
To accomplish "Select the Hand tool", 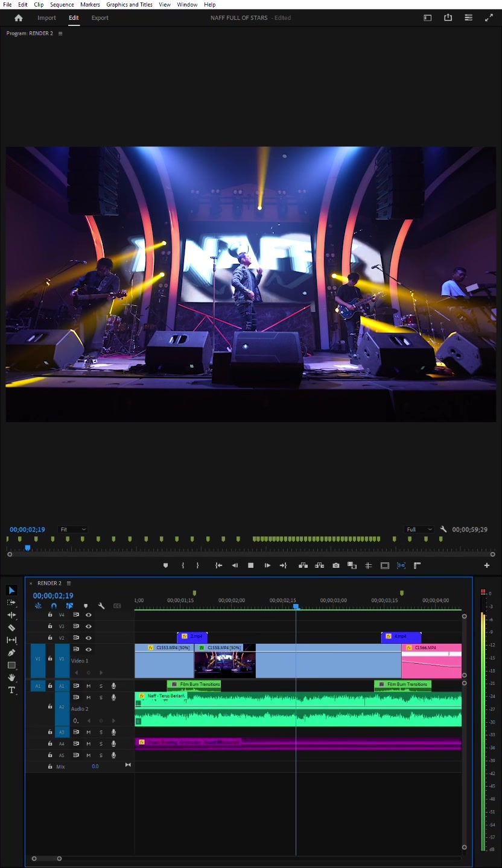I will [11, 678].
